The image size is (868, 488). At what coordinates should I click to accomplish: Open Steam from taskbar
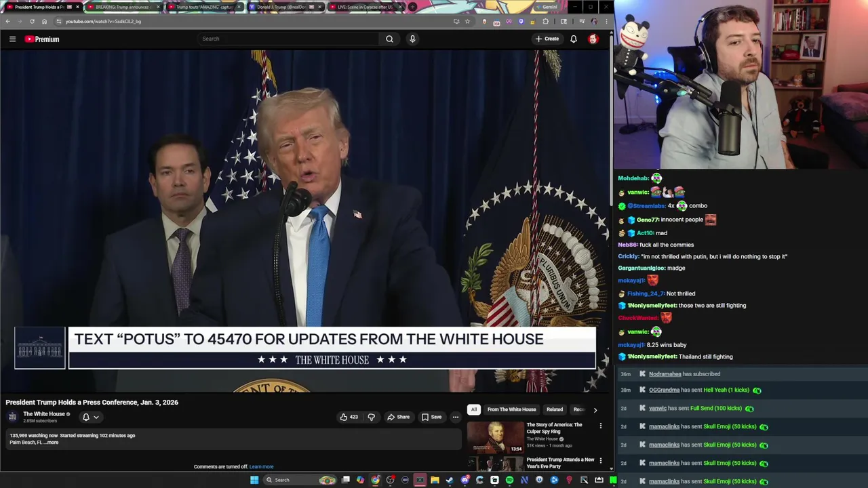pos(450,480)
